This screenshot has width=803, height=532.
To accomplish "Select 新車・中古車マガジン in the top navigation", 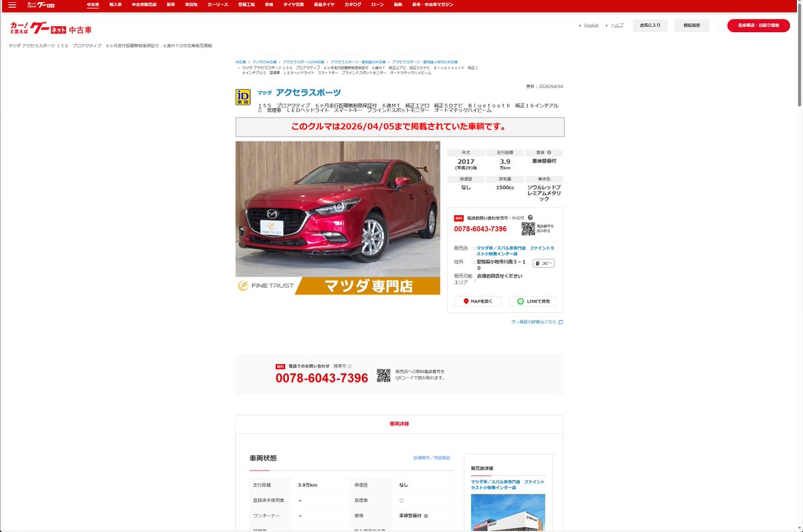I will 432,5.
